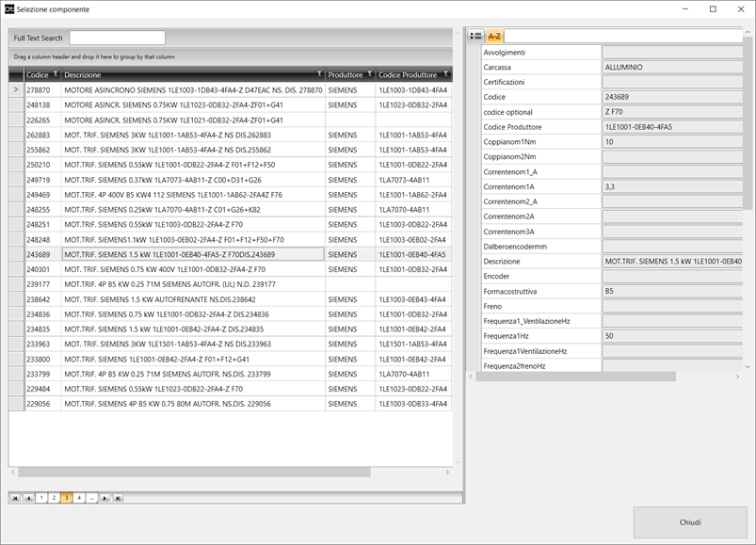Image resolution: width=756 pixels, height=545 pixels.
Task: Sort table by Produttore column
Action: (x=346, y=74)
